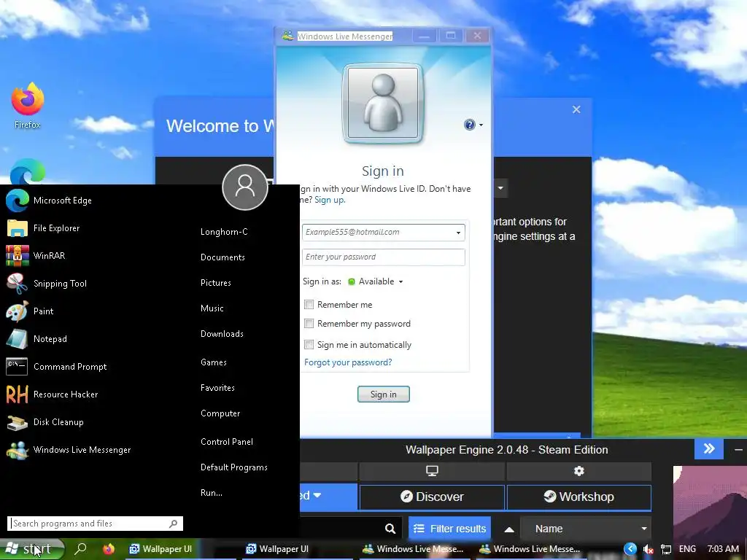Click the magnifier icon in the Start search box

[x=174, y=524]
